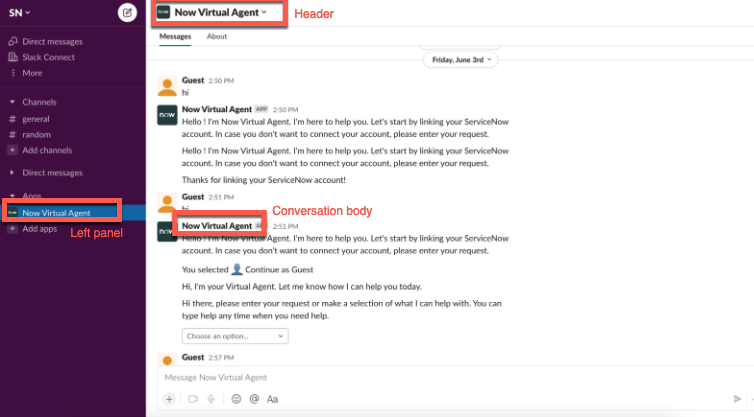Open the random channel

click(37, 135)
